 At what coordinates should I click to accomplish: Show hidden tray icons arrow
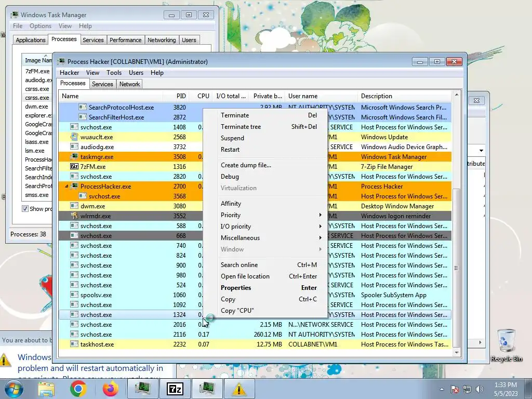point(442,389)
